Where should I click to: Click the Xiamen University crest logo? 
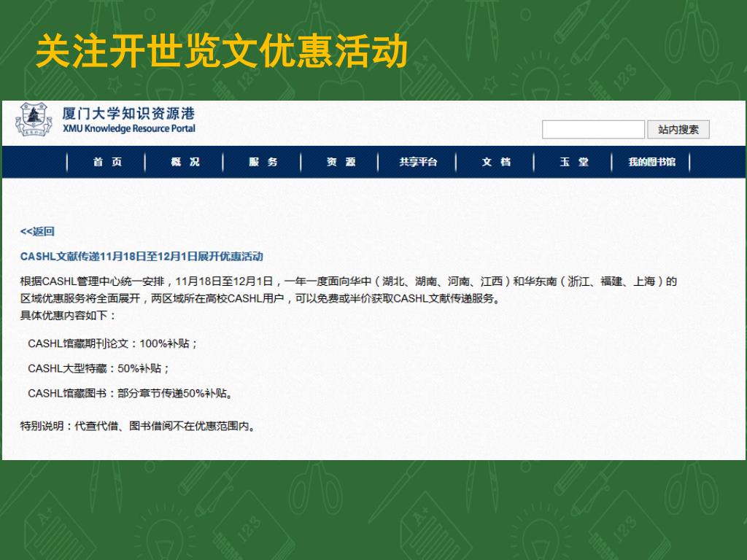34,120
